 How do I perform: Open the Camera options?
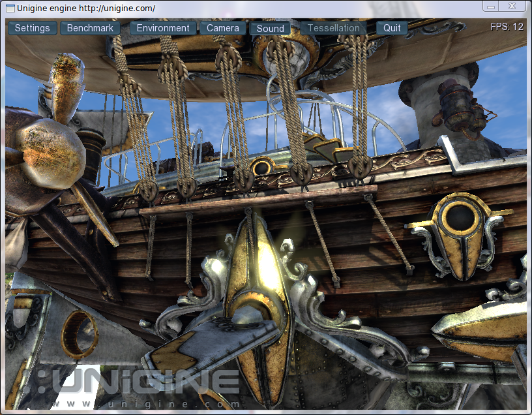tap(222, 28)
